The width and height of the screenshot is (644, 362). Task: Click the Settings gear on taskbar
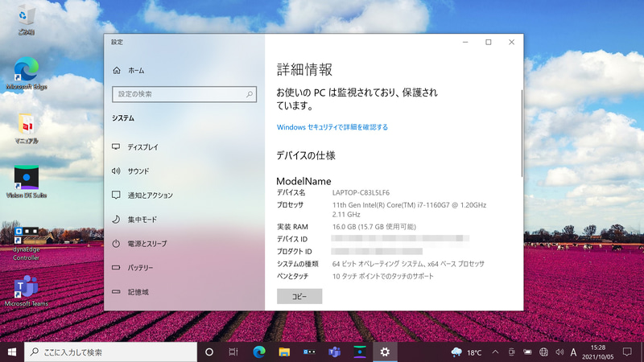385,352
